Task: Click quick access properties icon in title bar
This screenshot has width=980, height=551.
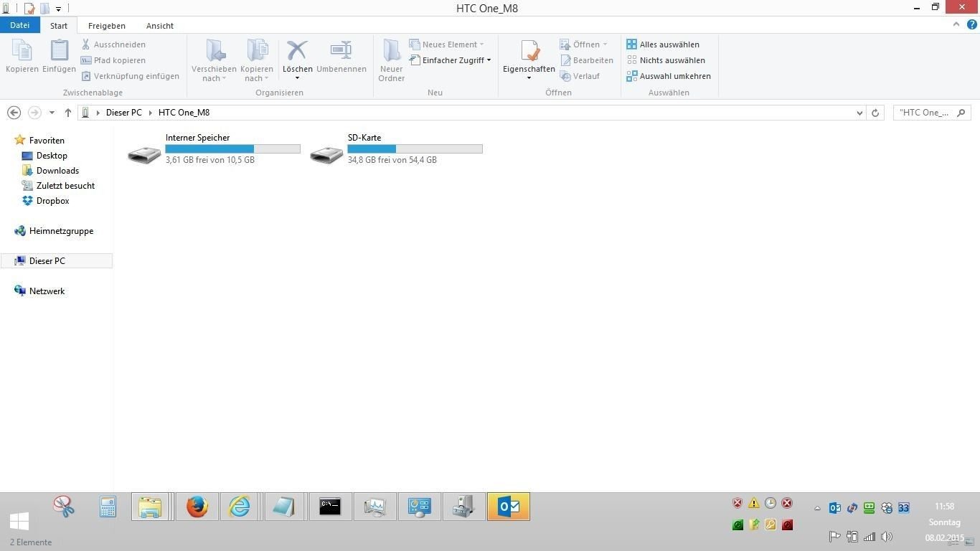Action: (x=29, y=9)
